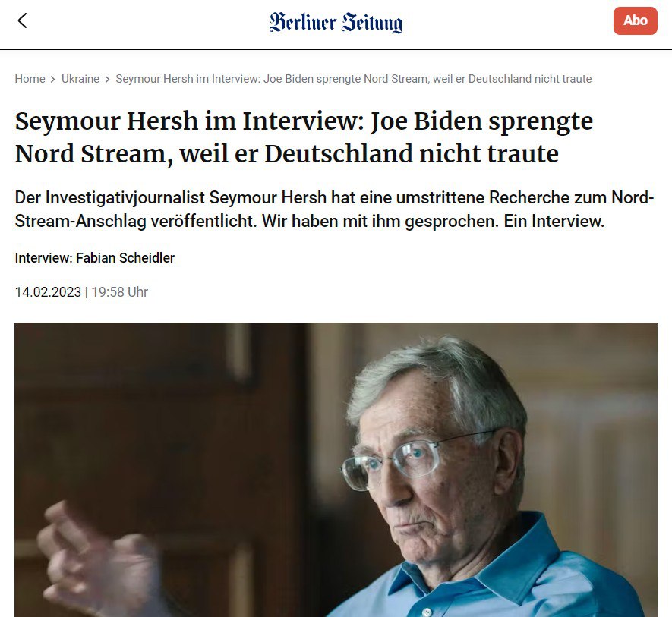This screenshot has width=672, height=617.
Task: Subscribe via the red Abo button
Action: pos(635,20)
